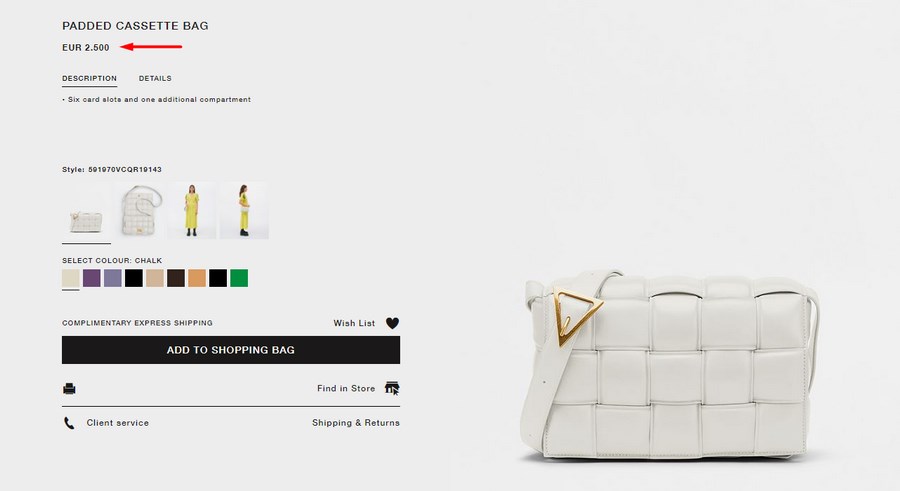900x491 pixels.
Task: Add the bag to shopping bag
Action: pyautogui.click(x=231, y=350)
